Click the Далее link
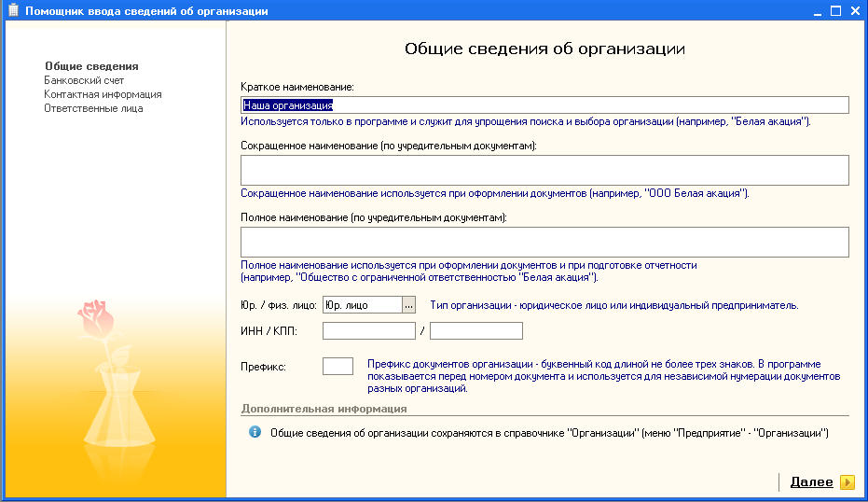This screenshot has height=502, width=868. (x=811, y=481)
